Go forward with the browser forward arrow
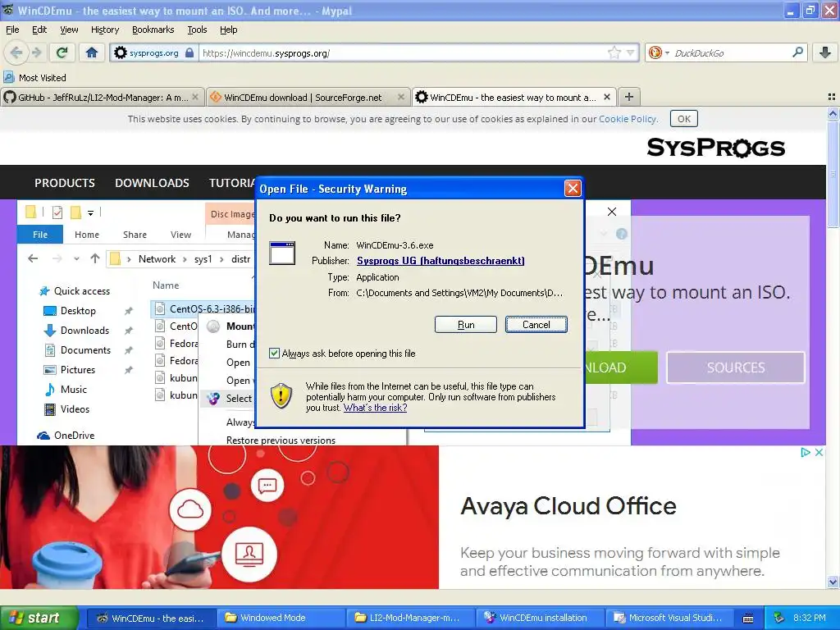Screen dimensions: 840x630 point(36,52)
